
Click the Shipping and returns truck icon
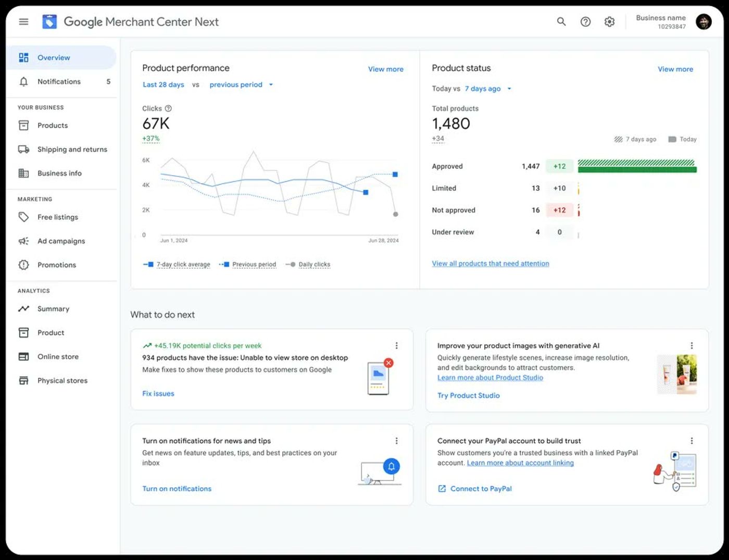pyautogui.click(x=23, y=150)
